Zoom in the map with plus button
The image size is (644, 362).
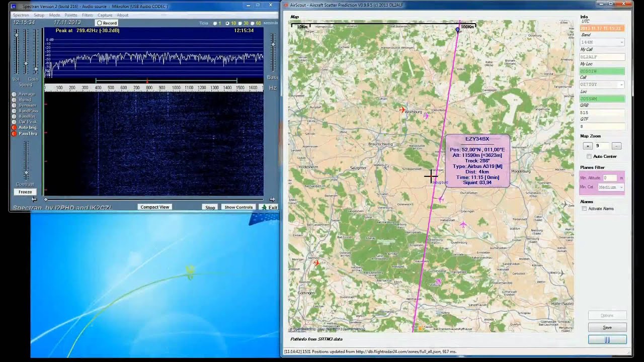tap(587, 146)
